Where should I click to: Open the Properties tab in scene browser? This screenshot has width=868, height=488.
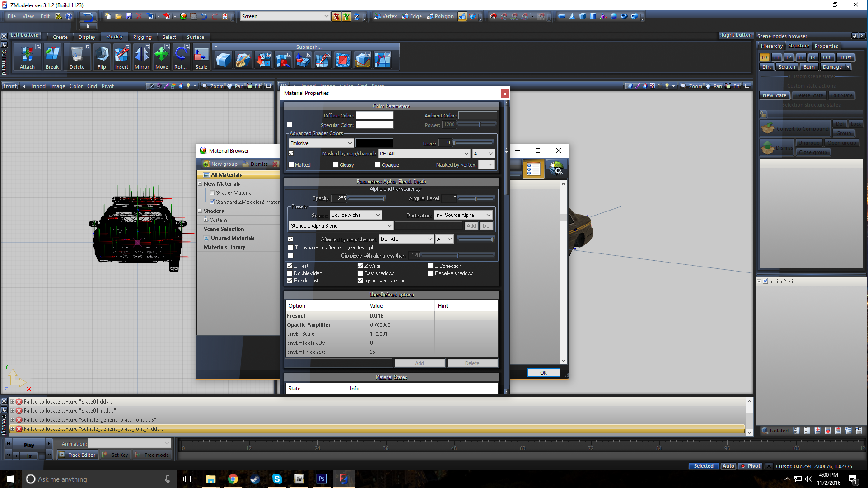(826, 46)
